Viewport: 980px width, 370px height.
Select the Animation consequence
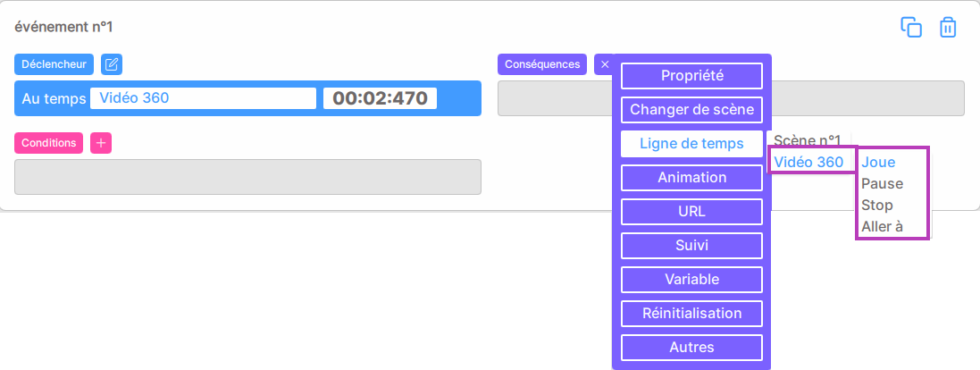(x=691, y=178)
